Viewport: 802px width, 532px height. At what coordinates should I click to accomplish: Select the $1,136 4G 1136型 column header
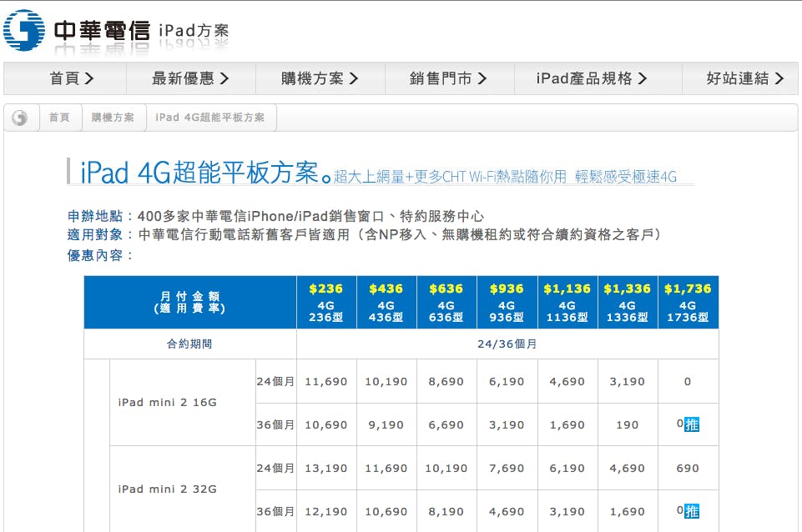click(x=567, y=302)
